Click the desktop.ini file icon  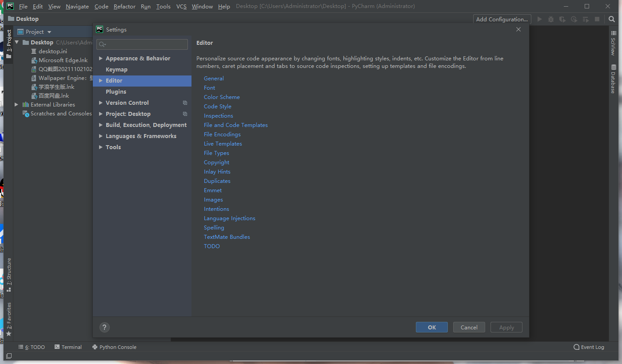[34, 51]
